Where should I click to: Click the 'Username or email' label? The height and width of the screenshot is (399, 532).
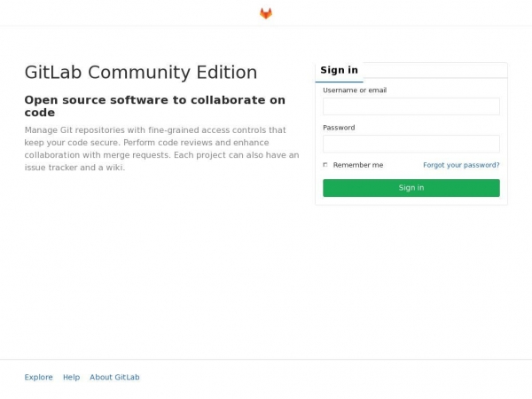pos(355,90)
